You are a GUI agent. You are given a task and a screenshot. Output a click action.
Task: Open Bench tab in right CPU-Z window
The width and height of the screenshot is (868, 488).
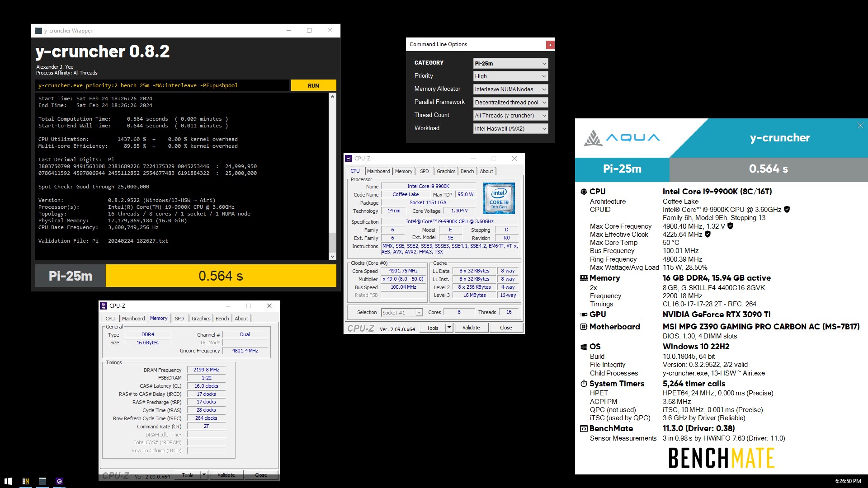467,171
